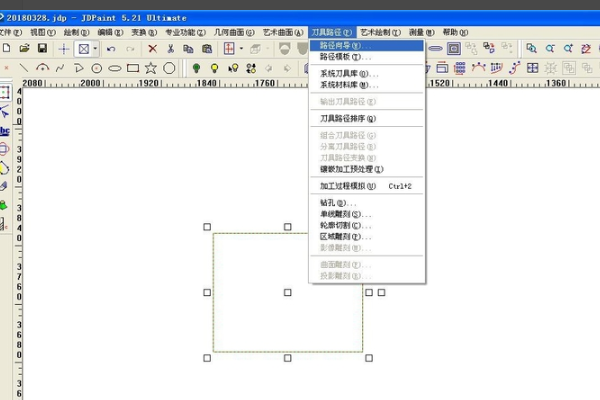Open the 文件 (F) menu
The height and width of the screenshot is (400, 600).
tap(11, 32)
